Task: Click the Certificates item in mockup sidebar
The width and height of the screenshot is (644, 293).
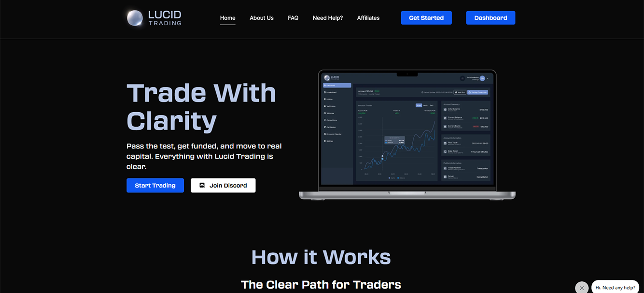Action: point(331,127)
